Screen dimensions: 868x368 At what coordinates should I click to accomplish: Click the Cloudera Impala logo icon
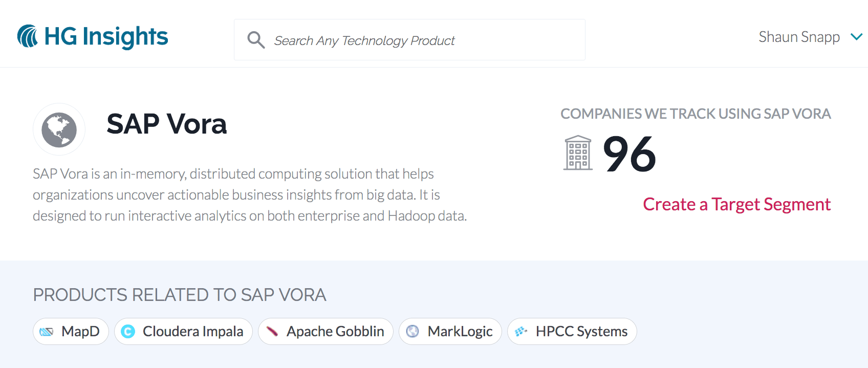[x=128, y=332]
